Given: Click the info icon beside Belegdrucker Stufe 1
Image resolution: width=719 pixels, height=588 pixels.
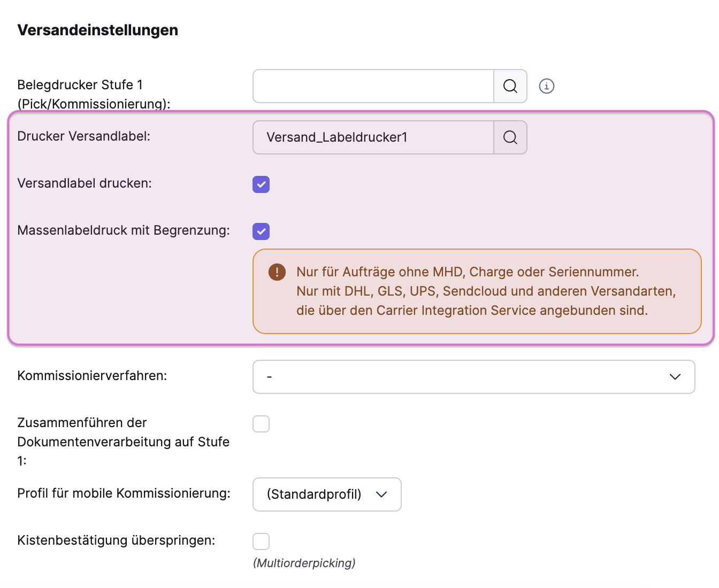Looking at the screenshot, I should point(546,86).
